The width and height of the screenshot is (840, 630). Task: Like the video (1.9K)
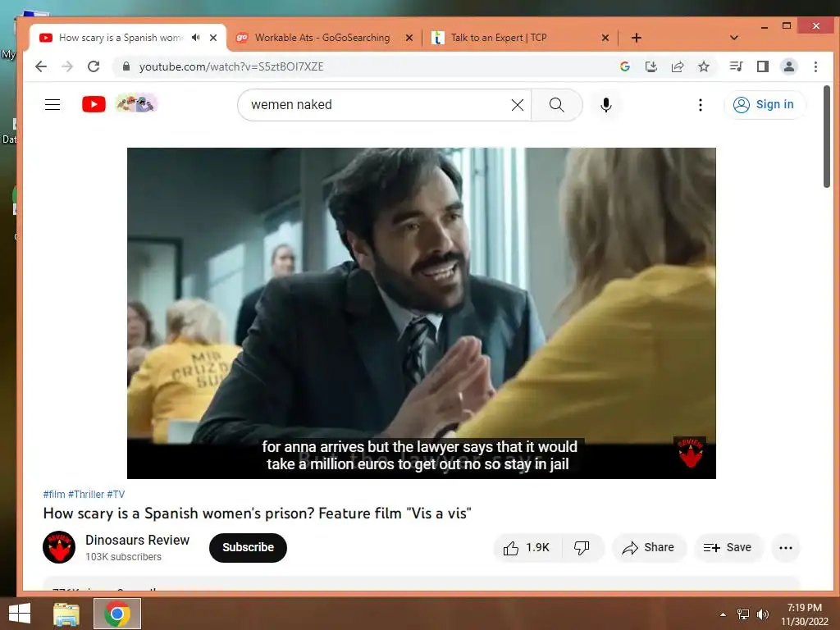coord(527,547)
